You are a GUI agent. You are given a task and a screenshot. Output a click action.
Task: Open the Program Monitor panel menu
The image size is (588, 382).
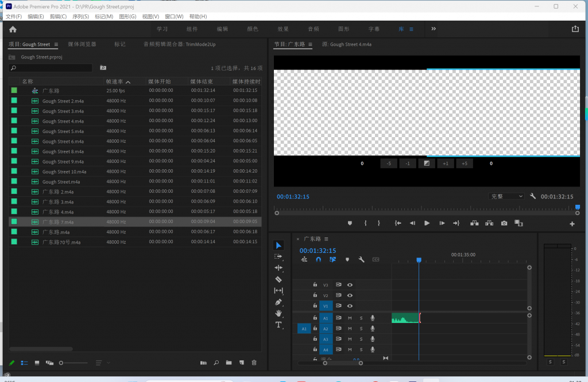coord(310,44)
